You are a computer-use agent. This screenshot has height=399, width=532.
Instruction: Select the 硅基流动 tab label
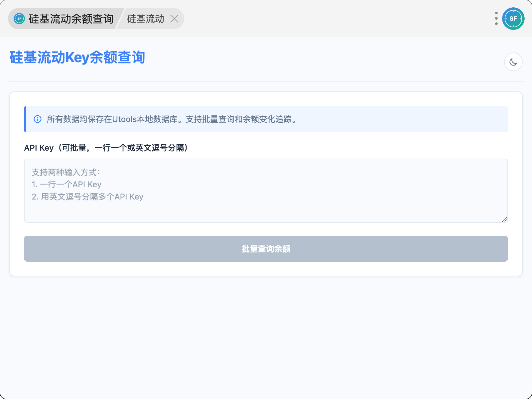(146, 19)
